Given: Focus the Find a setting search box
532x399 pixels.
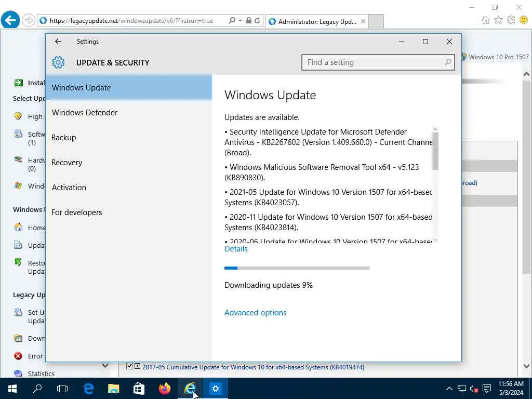Looking at the screenshot, I should (x=378, y=62).
